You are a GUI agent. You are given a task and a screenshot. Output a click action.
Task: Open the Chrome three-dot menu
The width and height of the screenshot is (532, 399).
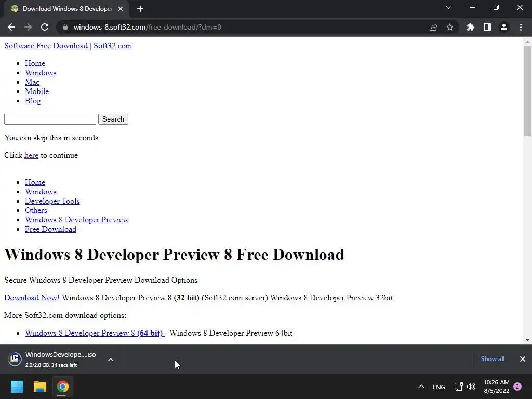[x=521, y=27]
